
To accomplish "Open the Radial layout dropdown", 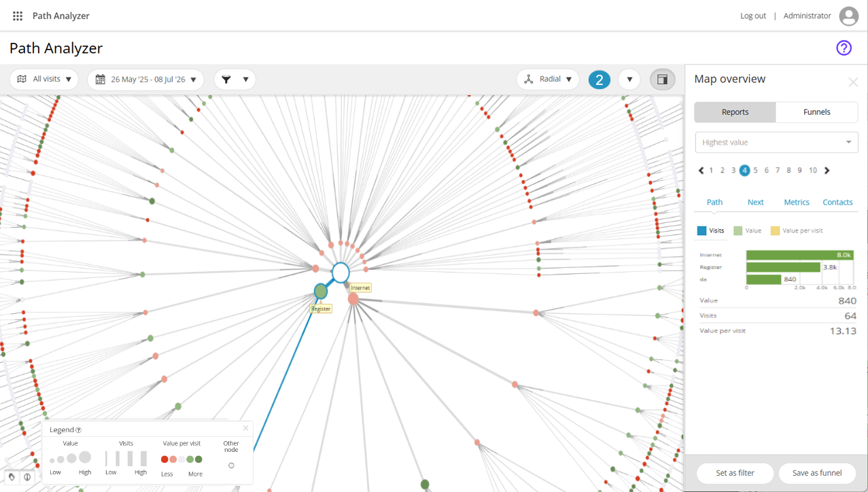I will [548, 80].
